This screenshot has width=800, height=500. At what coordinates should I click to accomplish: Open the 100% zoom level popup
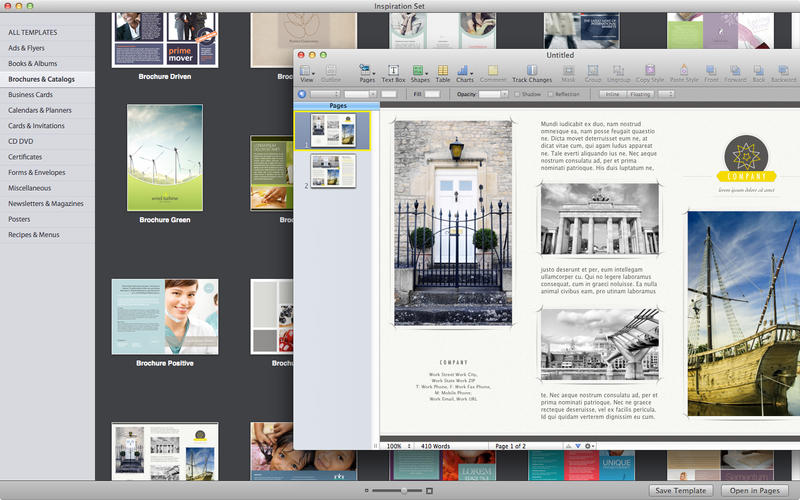(397, 445)
